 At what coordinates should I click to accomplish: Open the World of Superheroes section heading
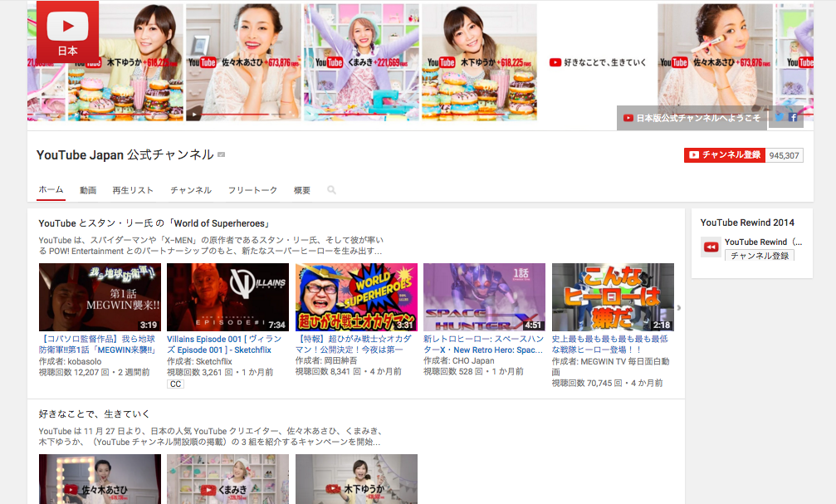[x=154, y=223]
